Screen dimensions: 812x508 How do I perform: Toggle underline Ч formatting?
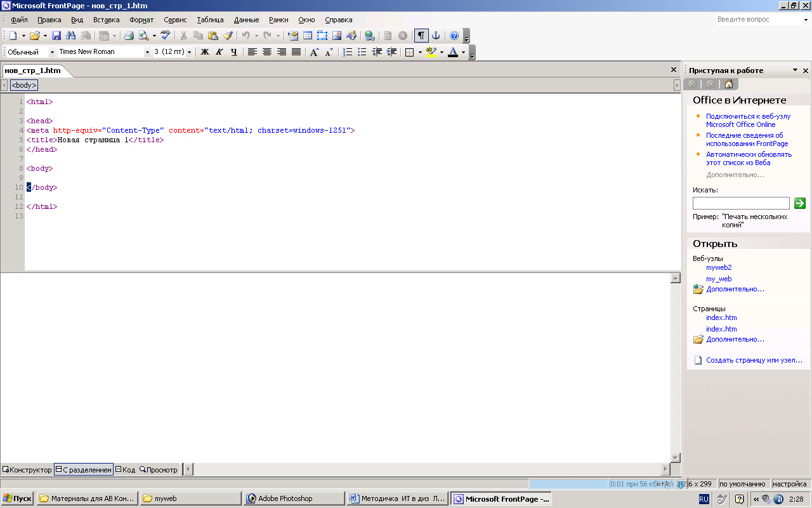[x=234, y=52]
